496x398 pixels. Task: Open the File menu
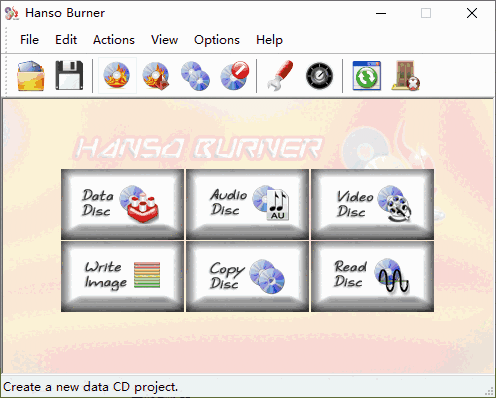coord(29,40)
